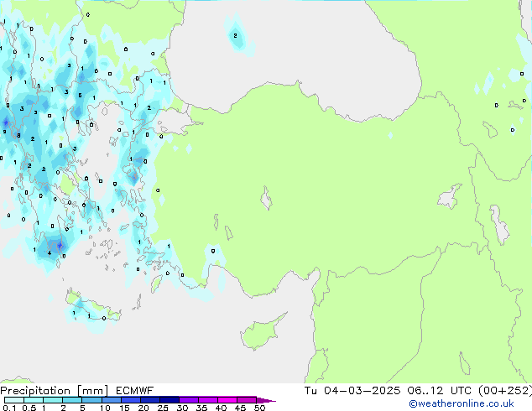
Task: Click the 30–35 mm purple legend swatch
Action: click(x=189, y=400)
